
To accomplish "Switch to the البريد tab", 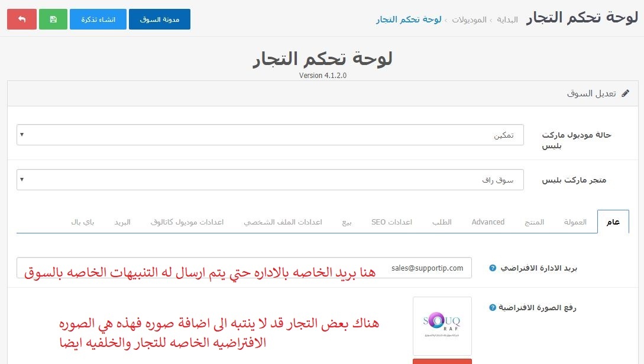I will point(122,222).
